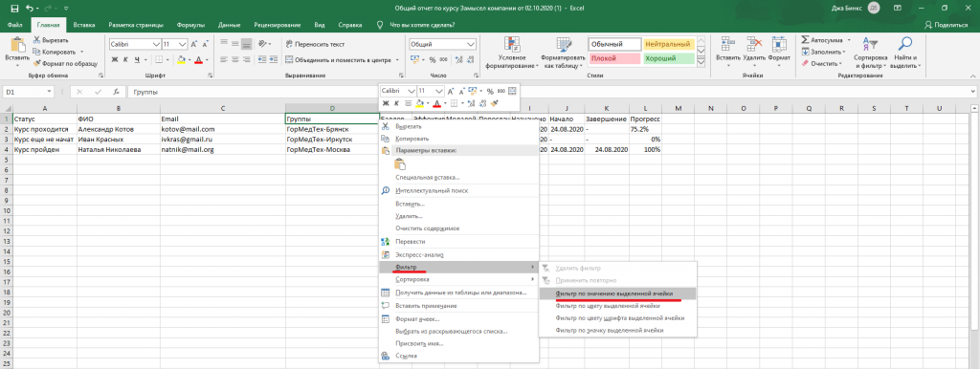Open the Calibri font name dropdown in ribbon
The image size is (980, 369).
point(156,44)
